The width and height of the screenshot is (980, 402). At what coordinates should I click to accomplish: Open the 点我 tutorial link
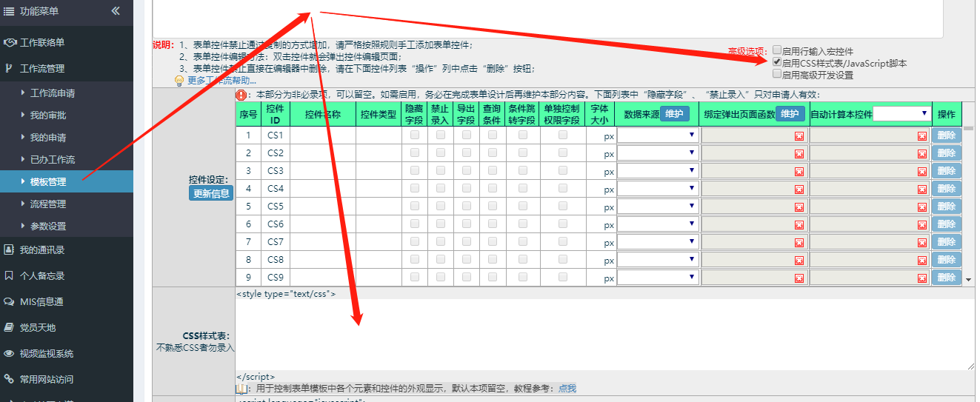pyautogui.click(x=567, y=388)
